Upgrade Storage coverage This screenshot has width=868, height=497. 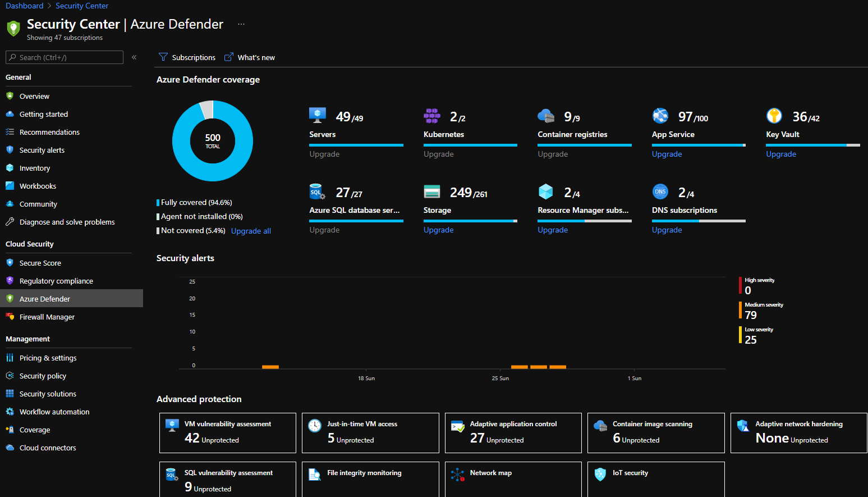(438, 229)
